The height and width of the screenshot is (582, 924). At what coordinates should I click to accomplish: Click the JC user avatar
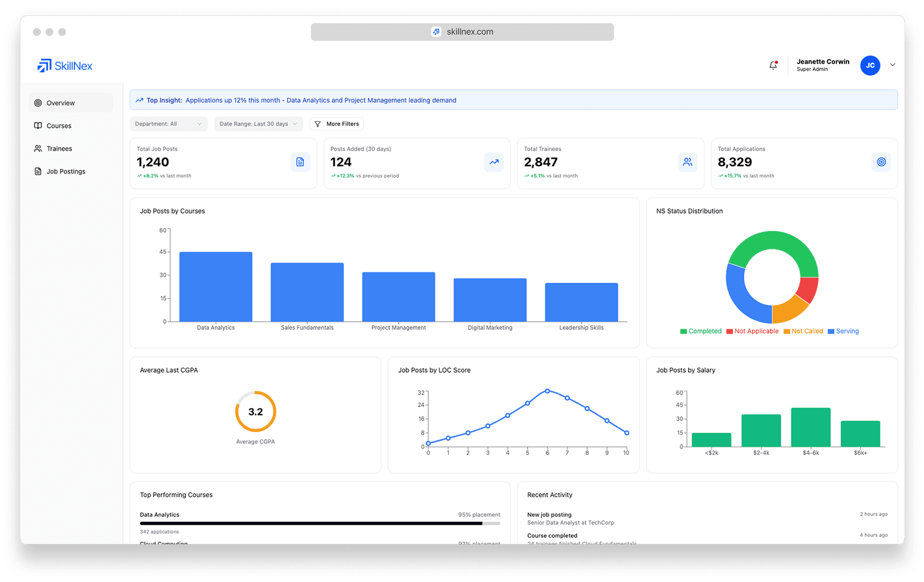[870, 66]
